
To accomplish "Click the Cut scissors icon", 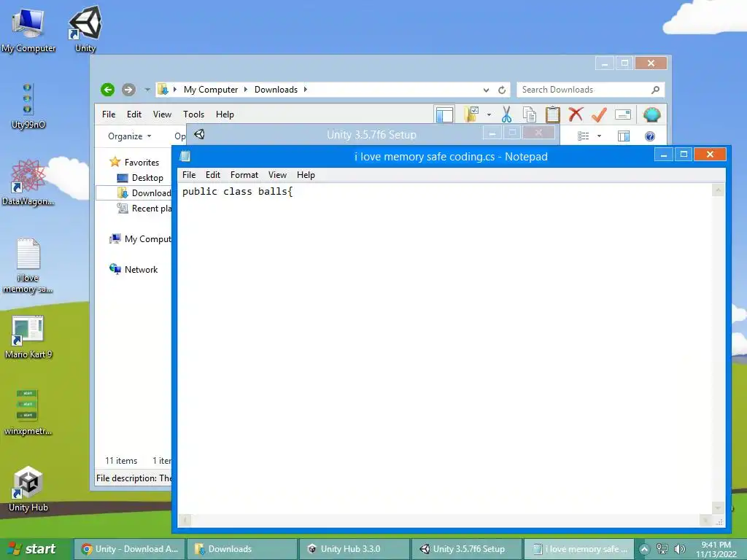I will pyautogui.click(x=506, y=114).
